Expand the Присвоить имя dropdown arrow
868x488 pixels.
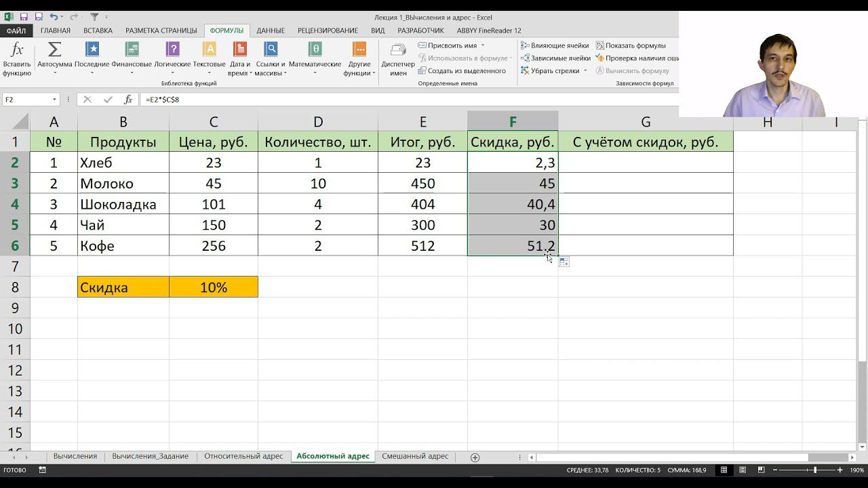pos(483,45)
